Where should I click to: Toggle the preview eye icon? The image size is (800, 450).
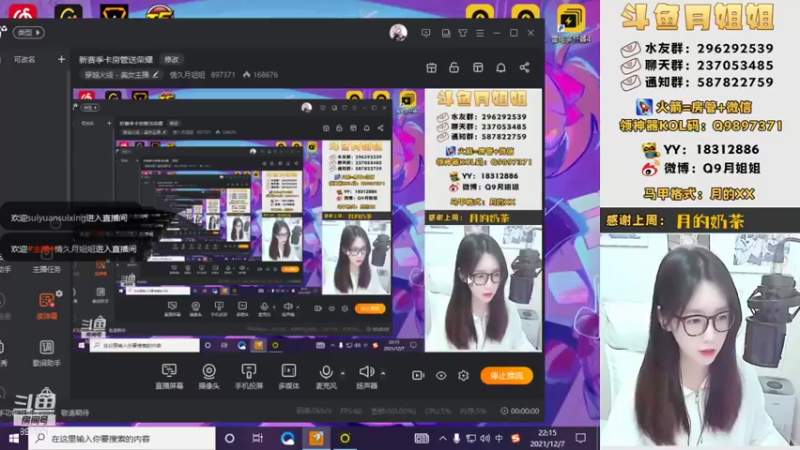(x=441, y=376)
